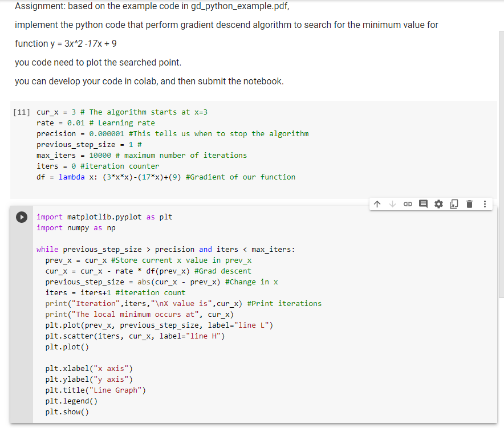This screenshot has width=504, height=428.
Task: Open cell editor settings gear icon
Action: [x=439, y=204]
